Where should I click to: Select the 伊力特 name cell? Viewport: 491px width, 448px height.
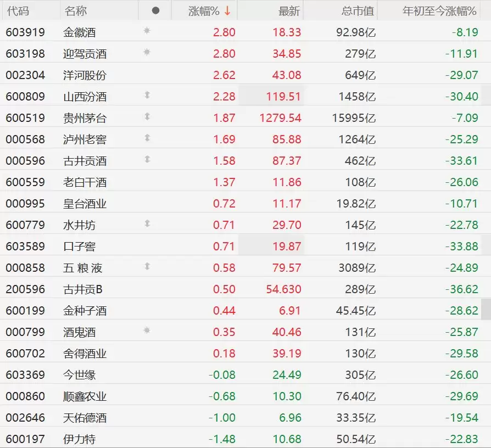[79, 439]
